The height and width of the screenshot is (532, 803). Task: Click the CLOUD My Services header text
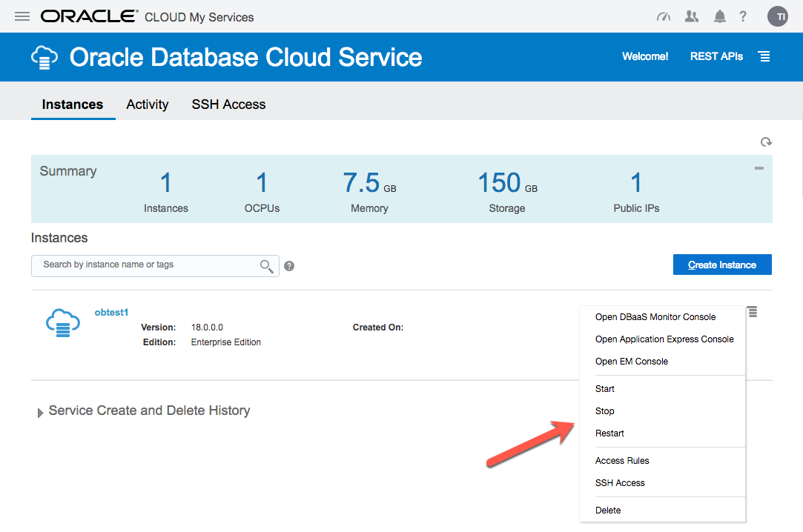pyautogui.click(x=199, y=17)
